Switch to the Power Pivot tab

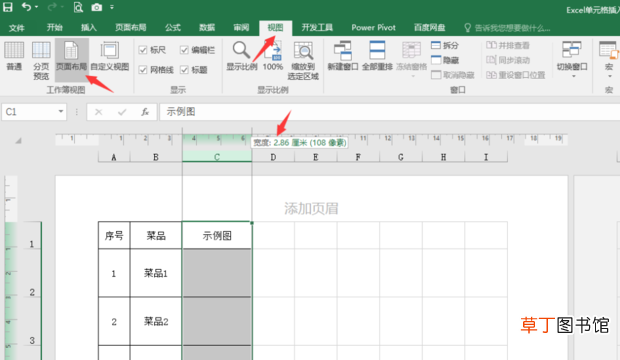[373, 28]
